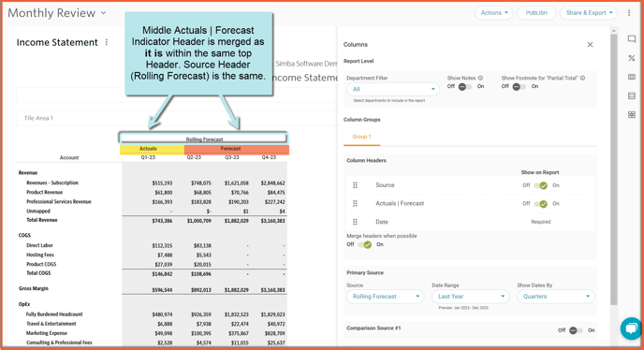Open the Actions dropdown

pos(494,13)
